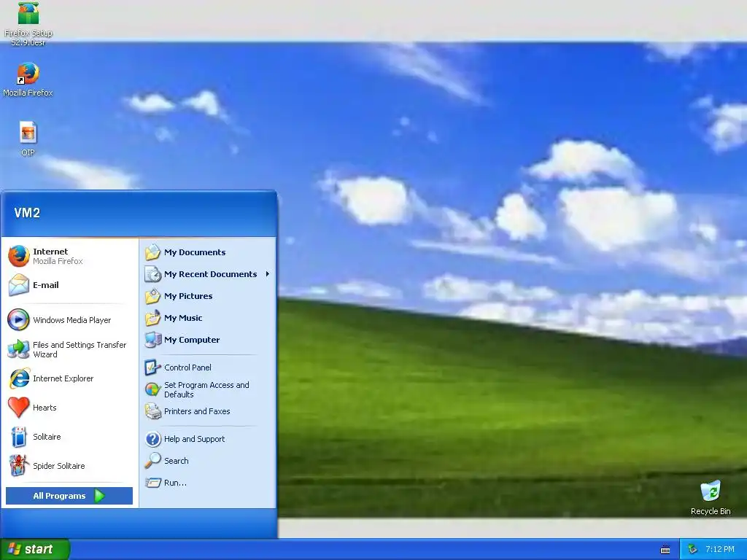Screen dimensions: 747x560
Task: Select the OIP file on desktop
Action: pyautogui.click(x=28, y=139)
